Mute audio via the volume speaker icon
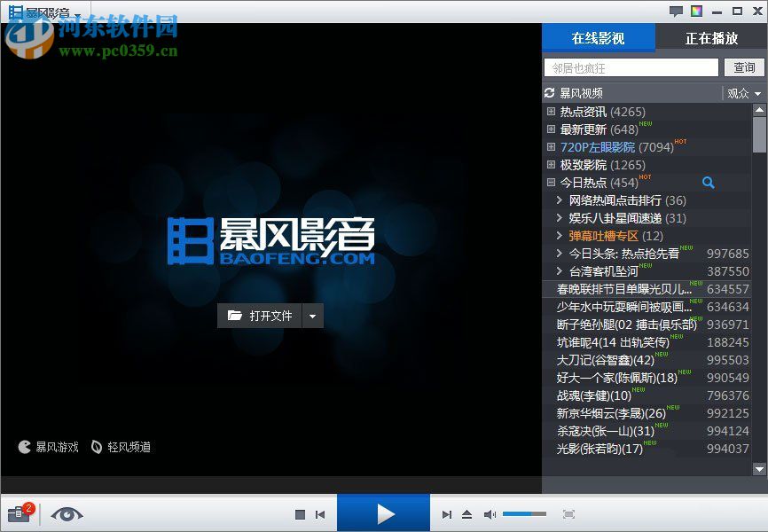The width and height of the screenshot is (768, 532). (490, 513)
